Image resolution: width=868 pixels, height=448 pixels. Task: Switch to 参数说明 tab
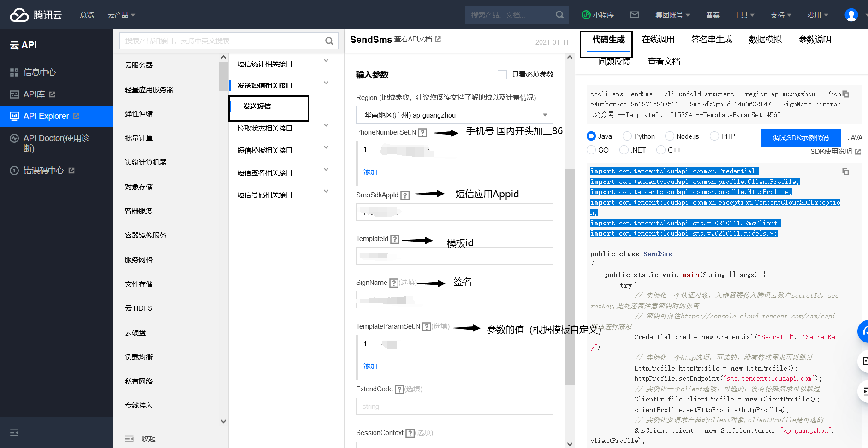(x=815, y=40)
